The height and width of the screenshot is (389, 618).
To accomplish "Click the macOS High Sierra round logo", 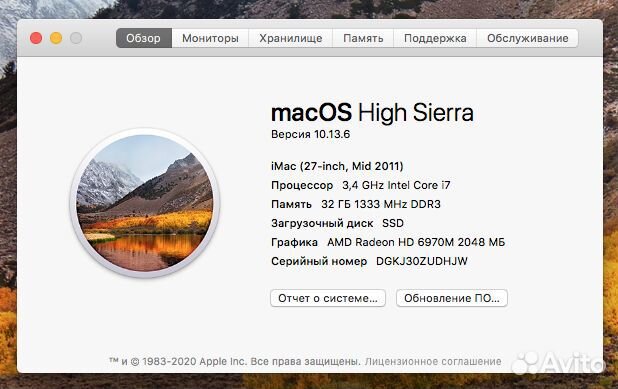I will [x=145, y=203].
